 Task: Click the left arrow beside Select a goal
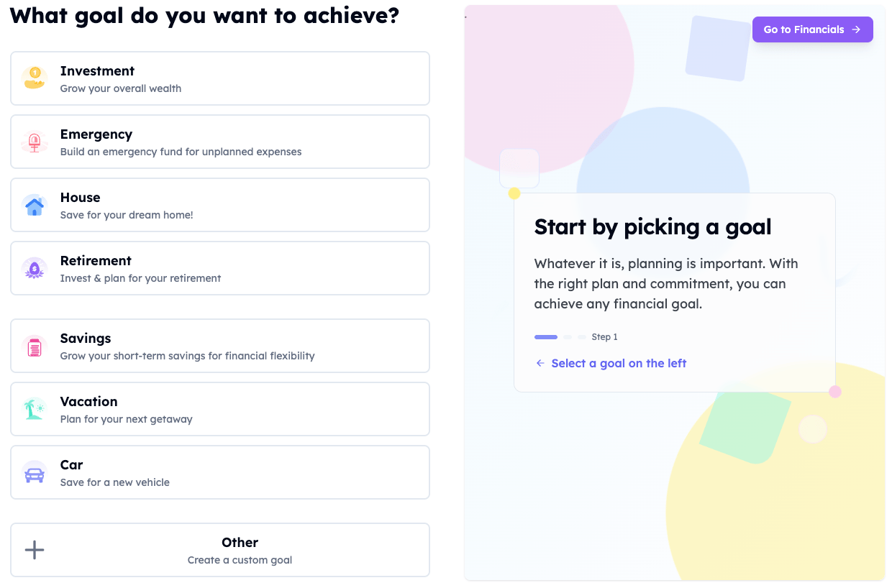540,364
